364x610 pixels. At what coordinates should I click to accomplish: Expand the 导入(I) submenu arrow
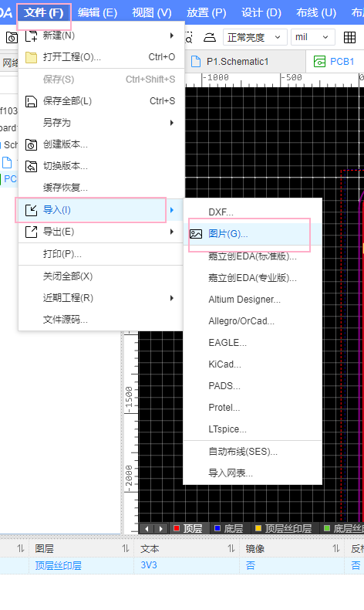172,210
